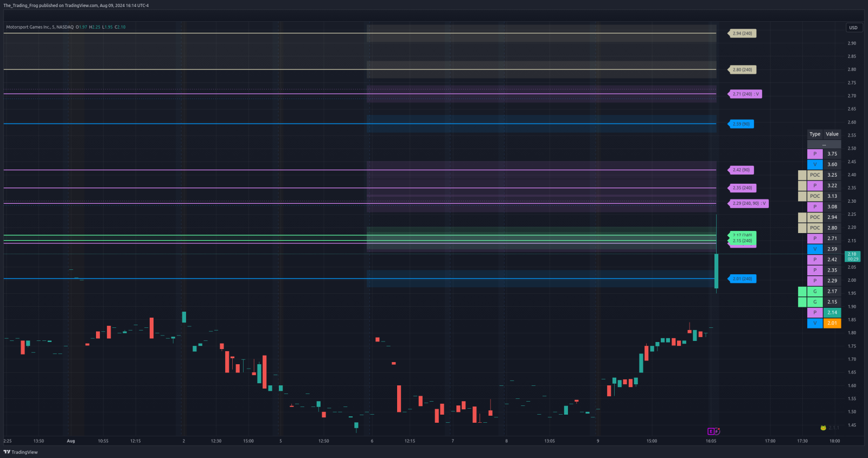Click the C2.10 close value in header
Image resolution: width=868 pixels, height=458 pixels.
[120, 27]
